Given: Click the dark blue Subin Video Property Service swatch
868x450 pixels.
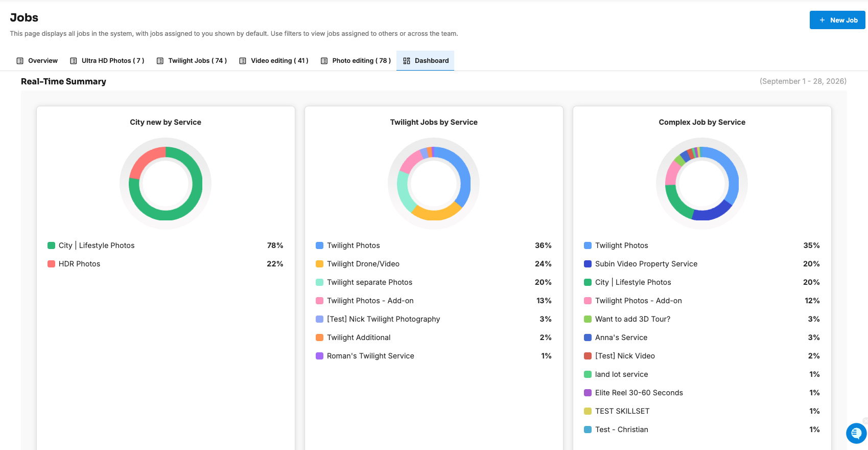Looking at the screenshot, I should click(588, 264).
